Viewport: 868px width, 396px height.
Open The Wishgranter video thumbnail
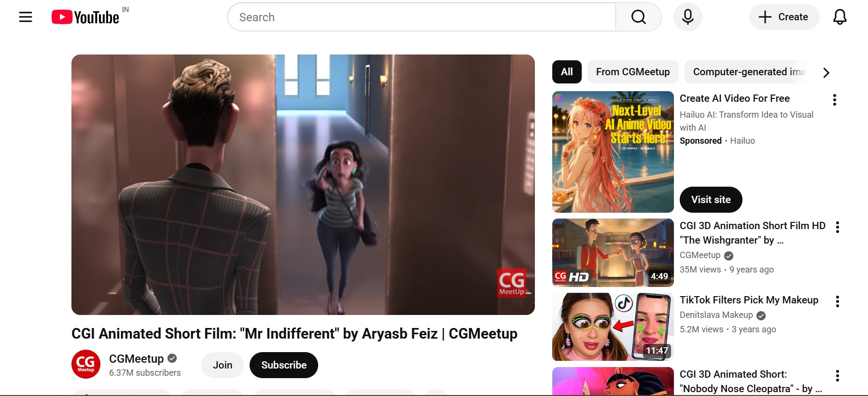(x=613, y=253)
